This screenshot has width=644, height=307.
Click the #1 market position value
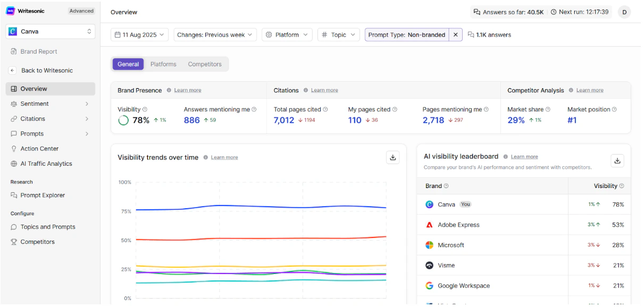[572, 120]
